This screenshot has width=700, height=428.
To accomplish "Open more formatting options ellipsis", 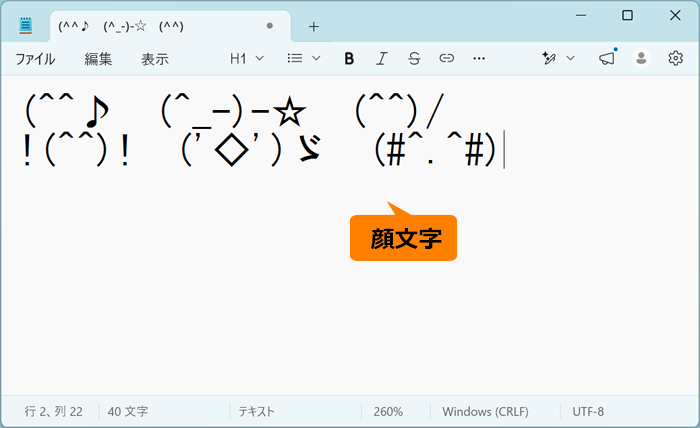I will [479, 58].
